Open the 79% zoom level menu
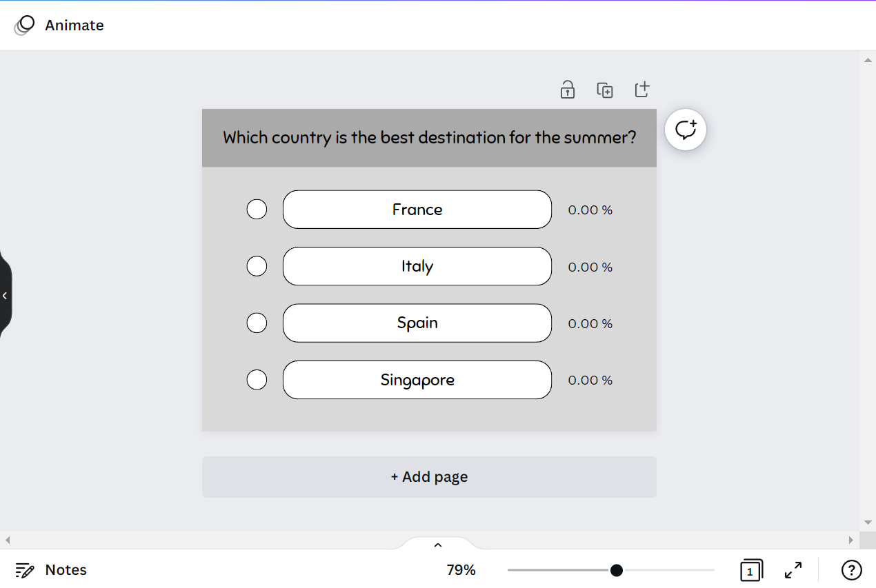 click(x=461, y=570)
